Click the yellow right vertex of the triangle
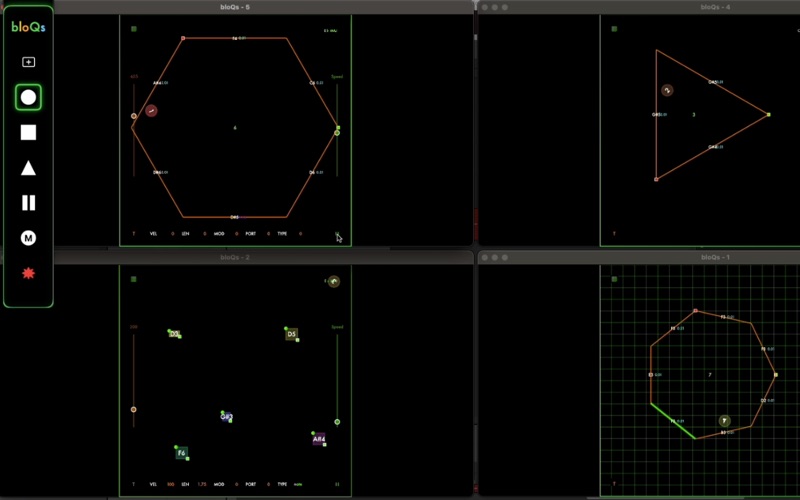The width and height of the screenshot is (800, 500). pyautogui.click(x=768, y=115)
